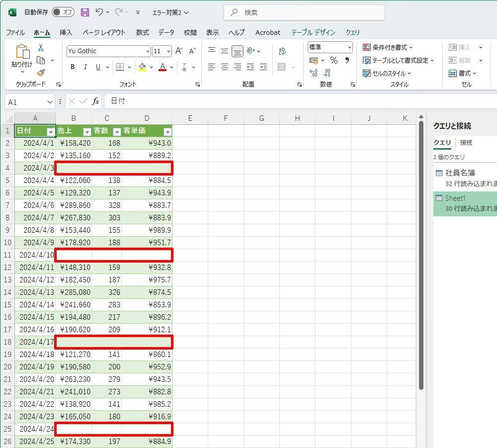Screen dimensions: 497x448
Task: Select row 11 header
Action: [x=7, y=255]
